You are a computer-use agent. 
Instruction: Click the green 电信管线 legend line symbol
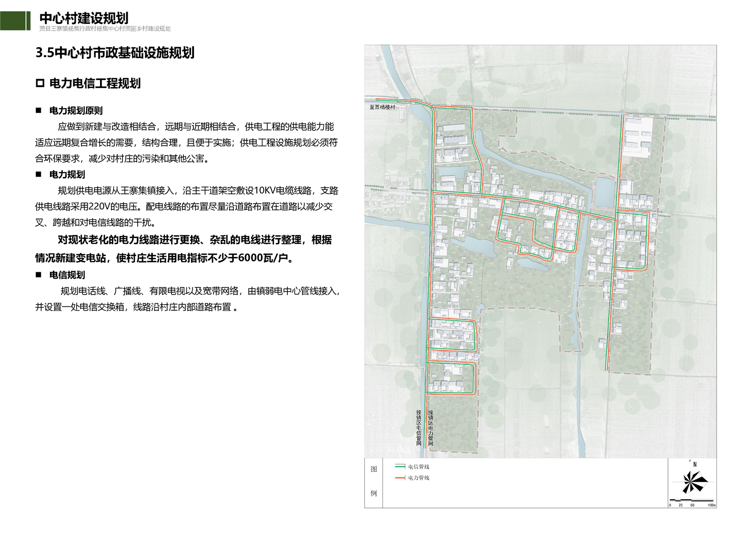click(400, 466)
